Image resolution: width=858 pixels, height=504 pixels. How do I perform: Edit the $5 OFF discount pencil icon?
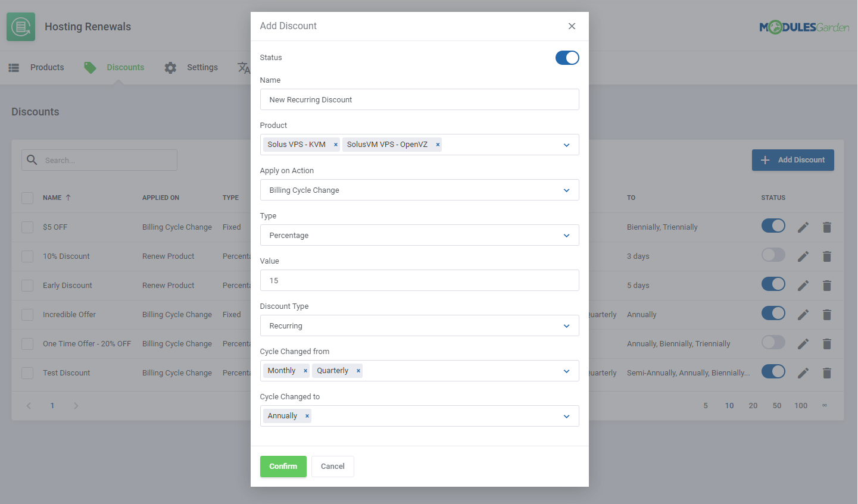(803, 227)
